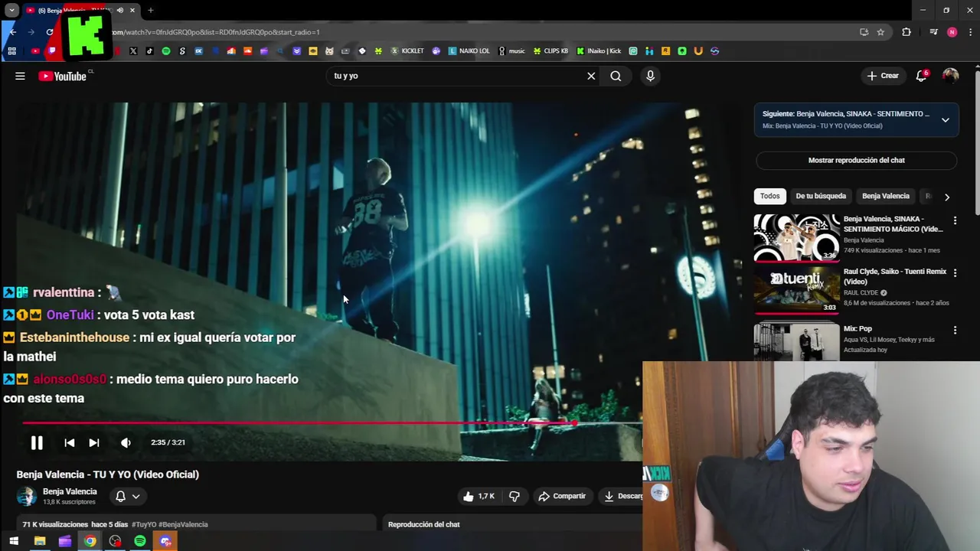The width and height of the screenshot is (980, 551).
Task: Pause the video
Action: click(x=36, y=442)
